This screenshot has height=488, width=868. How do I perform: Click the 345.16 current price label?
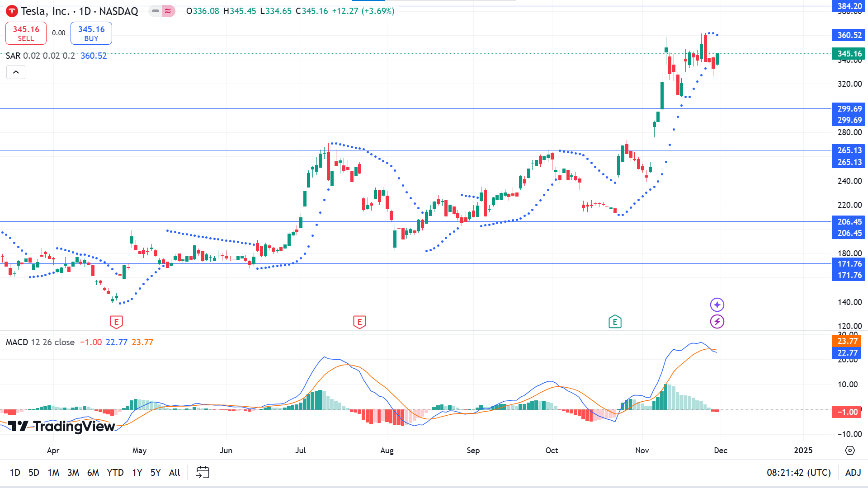point(849,54)
